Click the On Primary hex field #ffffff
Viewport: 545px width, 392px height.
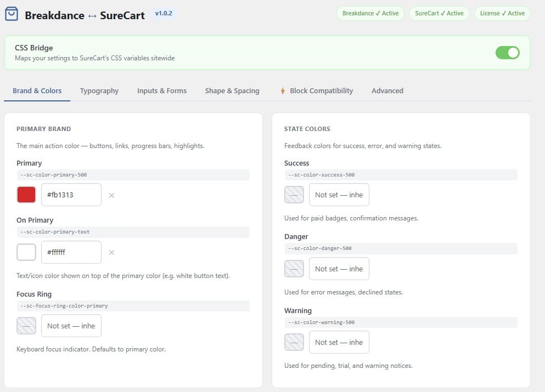(x=71, y=252)
